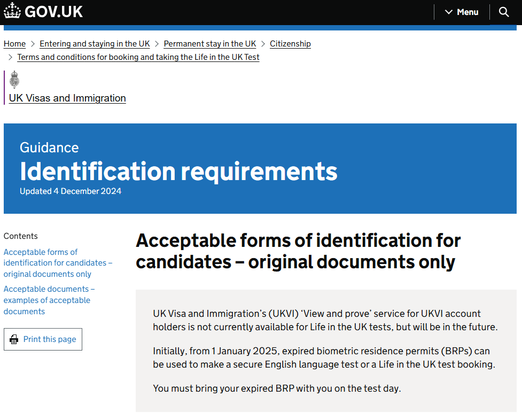The width and height of the screenshot is (522, 420).
Task: Click the printer icon in Print button
Action: [x=14, y=339]
